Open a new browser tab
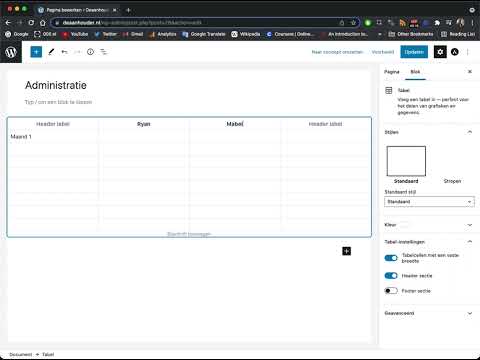Screen dimensions: 480x360 click(128, 10)
